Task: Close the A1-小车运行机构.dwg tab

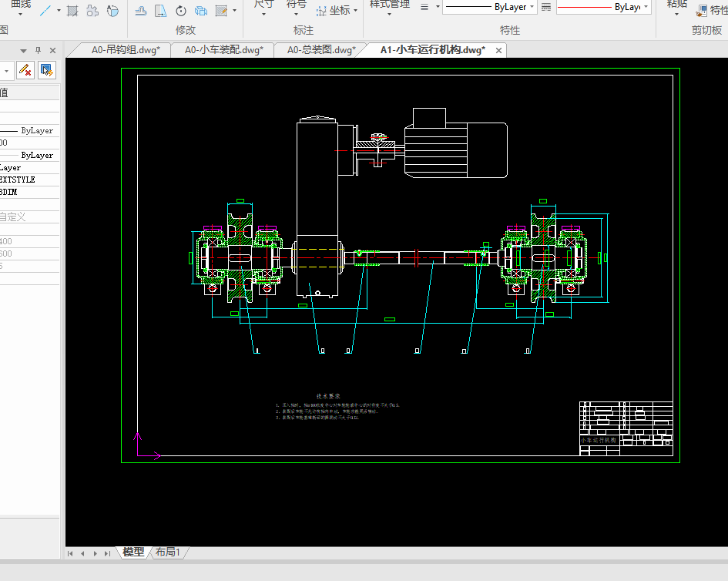Action: pyautogui.click(x=499, y=51)
